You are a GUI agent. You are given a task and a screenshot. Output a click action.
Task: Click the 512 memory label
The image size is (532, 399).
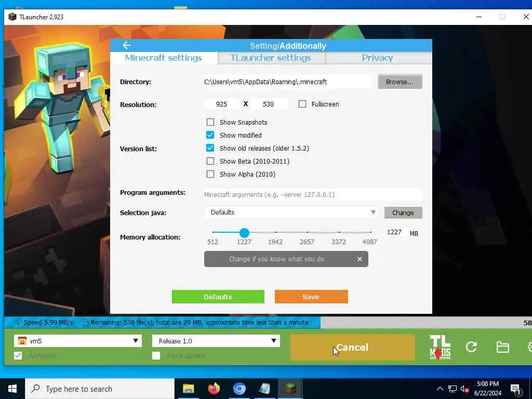[x=212, y=242]
